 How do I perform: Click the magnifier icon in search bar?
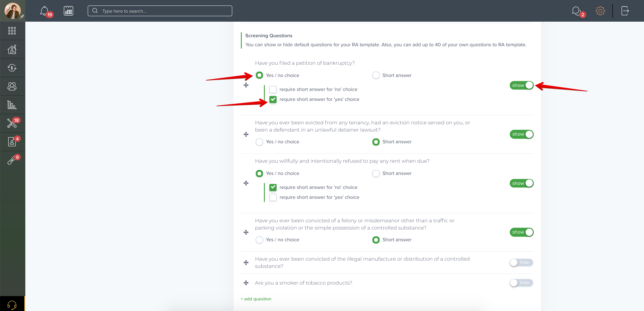pyautogui.click(x=95, y=11)
